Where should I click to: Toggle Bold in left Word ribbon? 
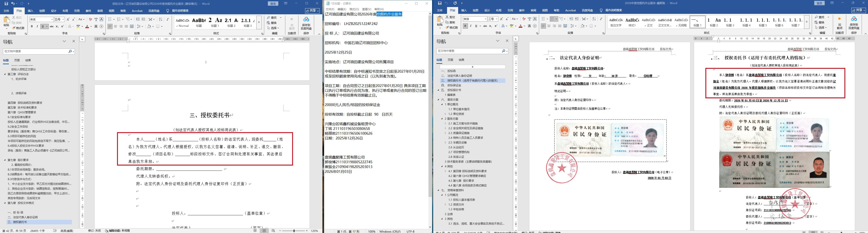[32, 26]
